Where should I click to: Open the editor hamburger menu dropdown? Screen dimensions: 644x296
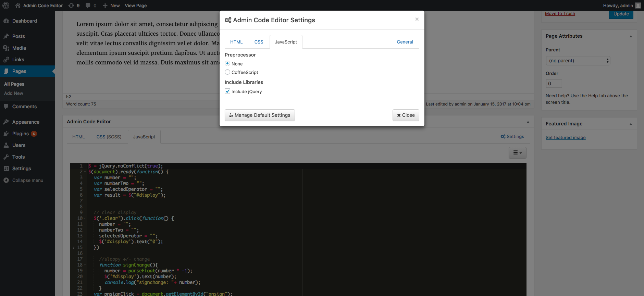(x=517, y=153)
